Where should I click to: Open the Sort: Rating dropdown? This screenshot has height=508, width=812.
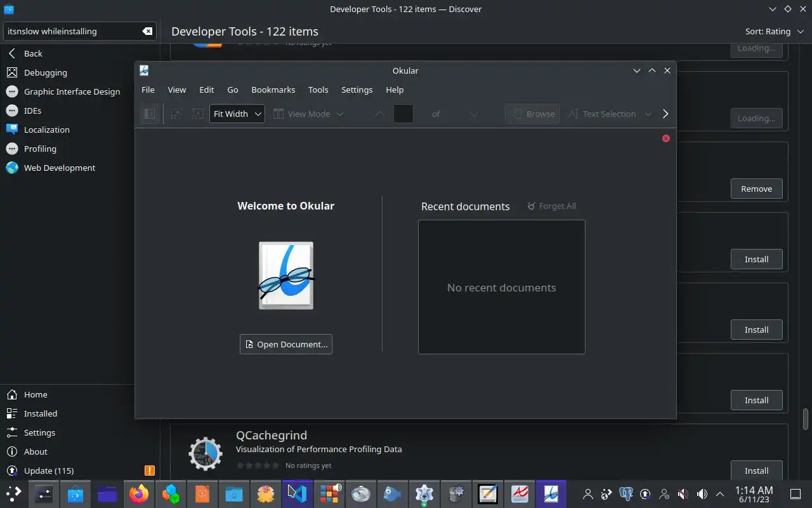[773, 31]
